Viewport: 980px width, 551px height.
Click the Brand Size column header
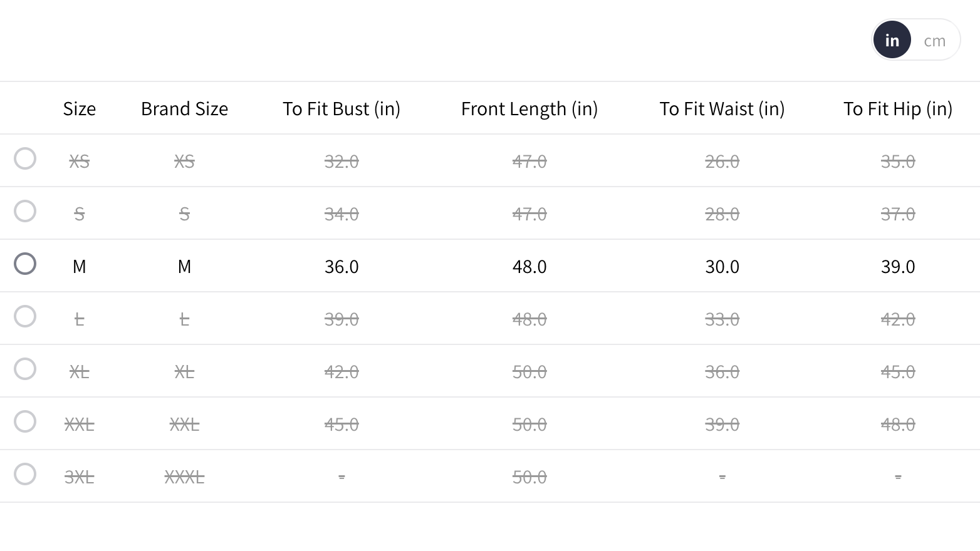[x=184, y=109]
